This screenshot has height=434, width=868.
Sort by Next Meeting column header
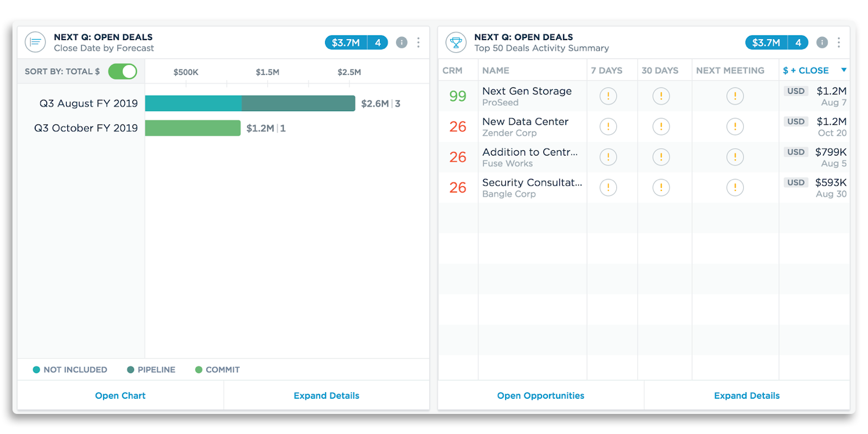click(x=730, y=71)
